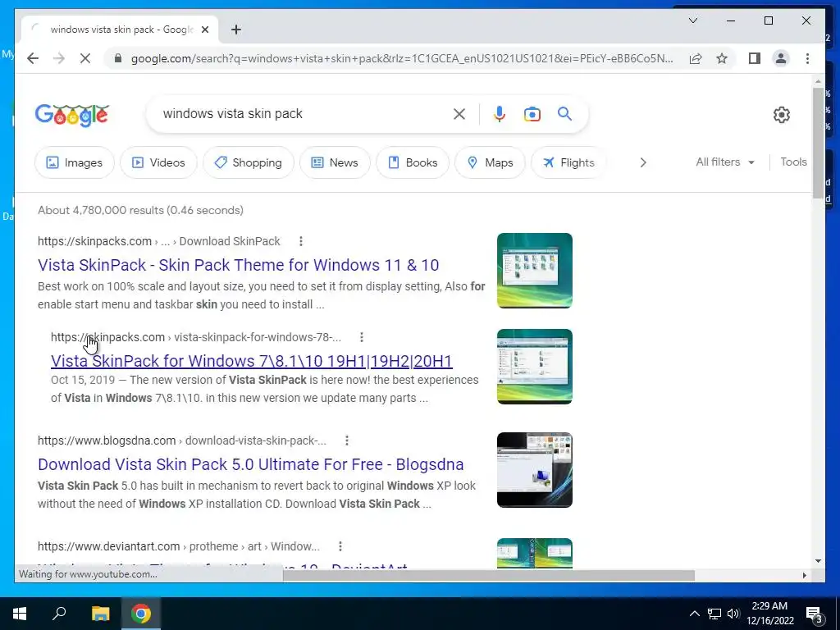Viewport: 840px width, 630px height.
Task: Click the address bar URL text
Action: [402, 58]
